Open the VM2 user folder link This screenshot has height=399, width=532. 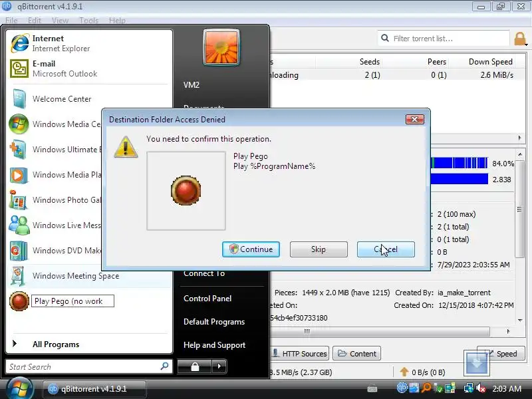192,85
